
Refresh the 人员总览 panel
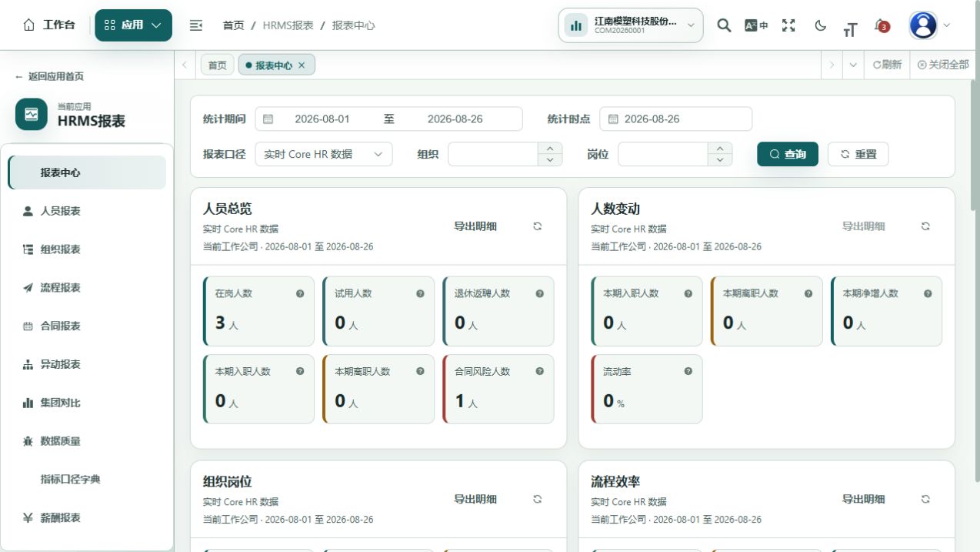tap(538, 226)
